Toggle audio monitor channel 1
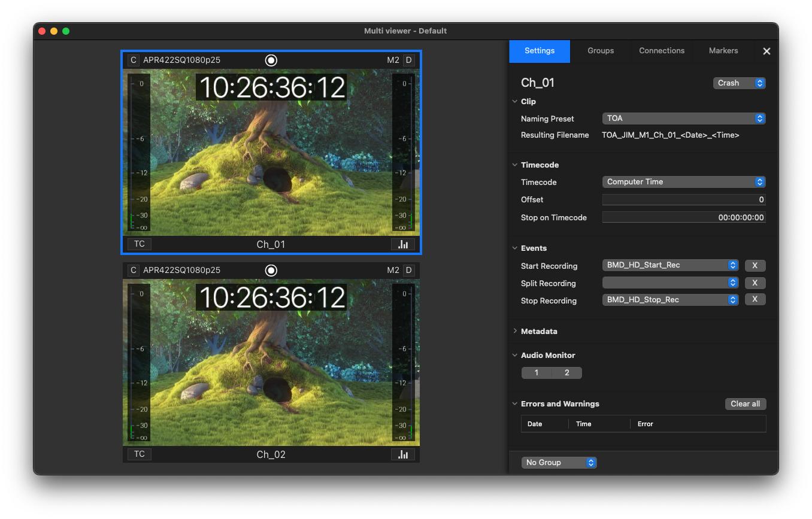 (x=537, y=373)
